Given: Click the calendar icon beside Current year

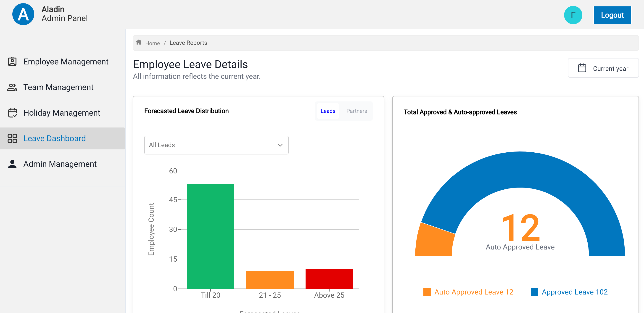Looking at the screenshot, I should point(582,68).
